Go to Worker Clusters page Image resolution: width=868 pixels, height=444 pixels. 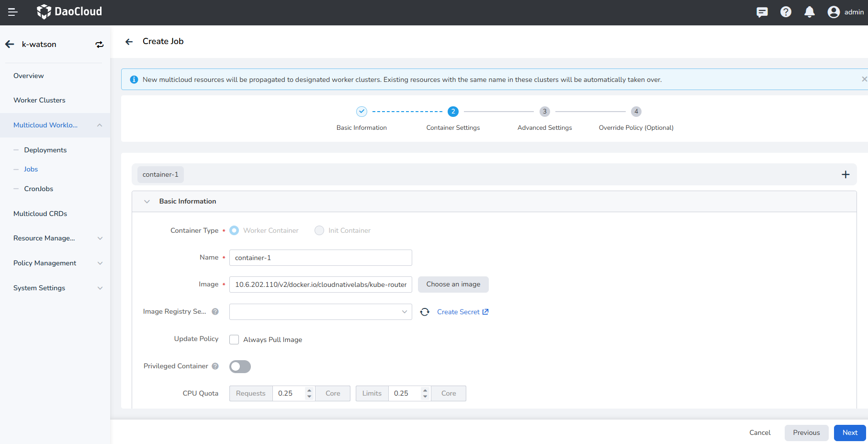coord(39,100)
